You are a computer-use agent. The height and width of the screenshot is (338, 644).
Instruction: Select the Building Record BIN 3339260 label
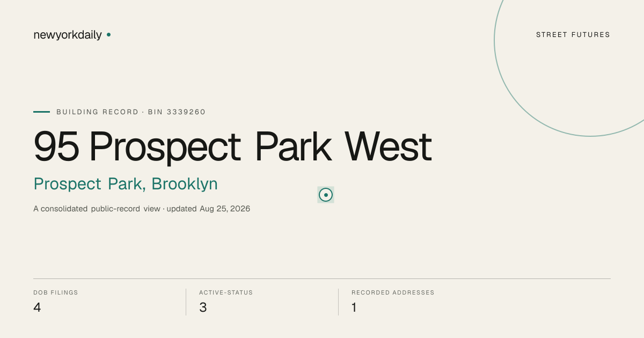coord(131,112)
